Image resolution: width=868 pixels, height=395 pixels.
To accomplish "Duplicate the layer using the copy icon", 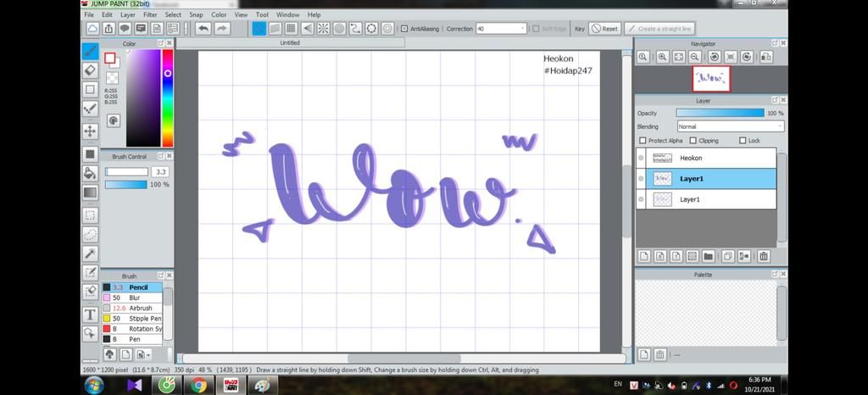I will point(727,256).
